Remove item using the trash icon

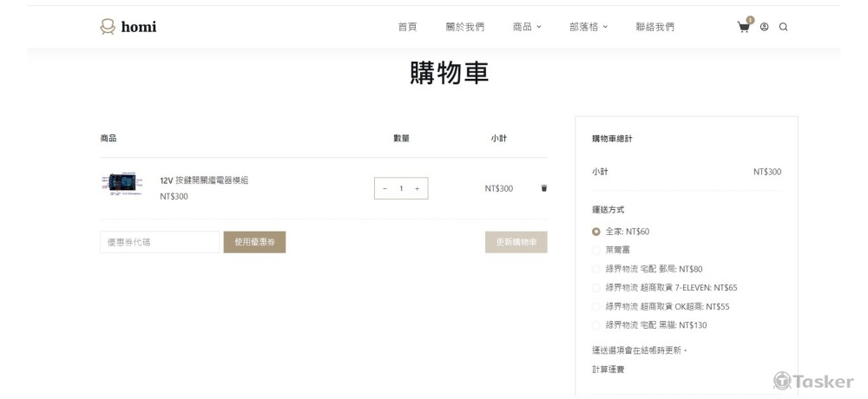click(x=544, y=188)
